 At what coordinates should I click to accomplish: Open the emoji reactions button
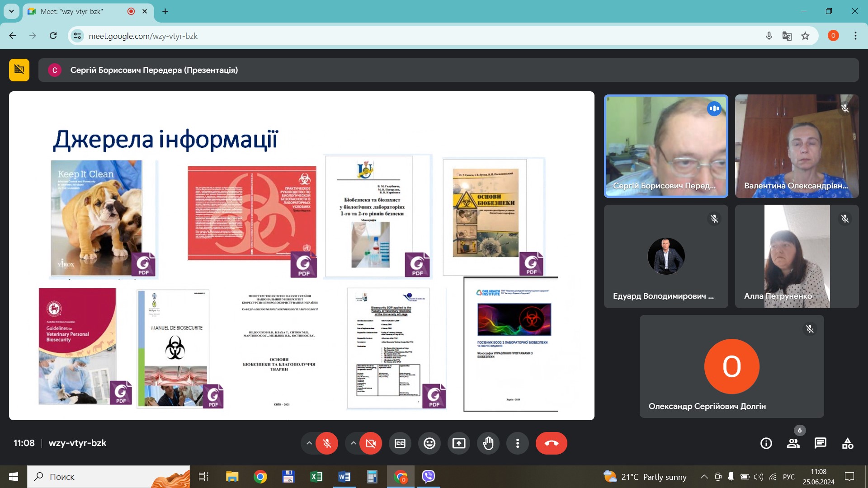pyautogui.click(x=429, y=443)
